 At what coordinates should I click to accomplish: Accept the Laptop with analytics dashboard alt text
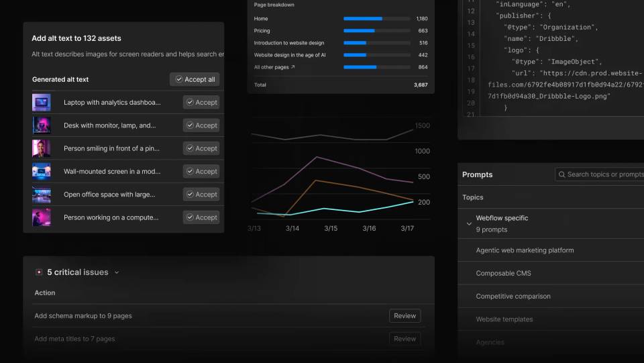pyautogui.click(x=201, y=102)
